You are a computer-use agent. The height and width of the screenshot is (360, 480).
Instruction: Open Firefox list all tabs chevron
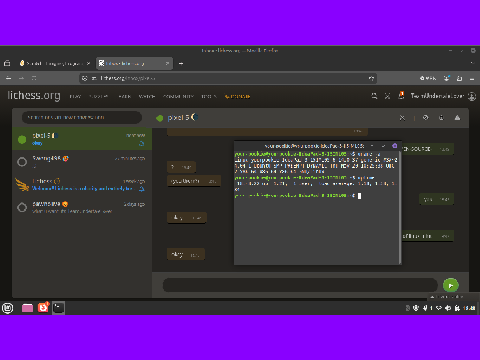pos(472,63)
